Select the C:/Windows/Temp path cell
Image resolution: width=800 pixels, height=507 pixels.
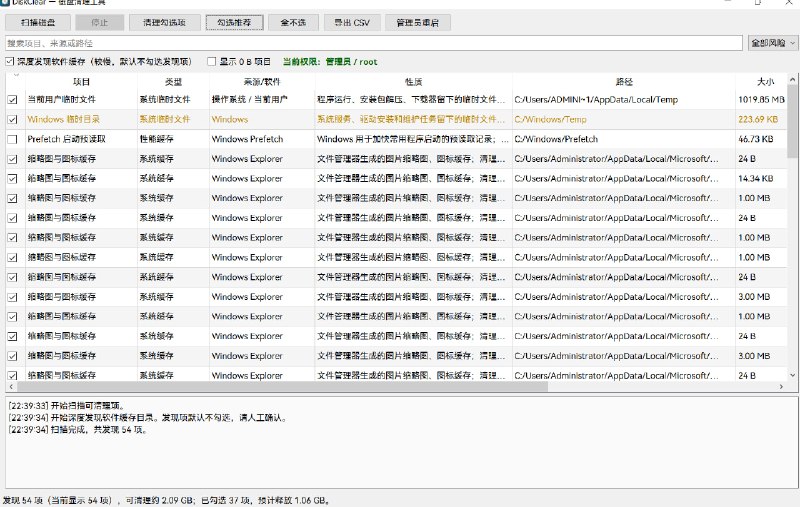[x=623, y=119]
